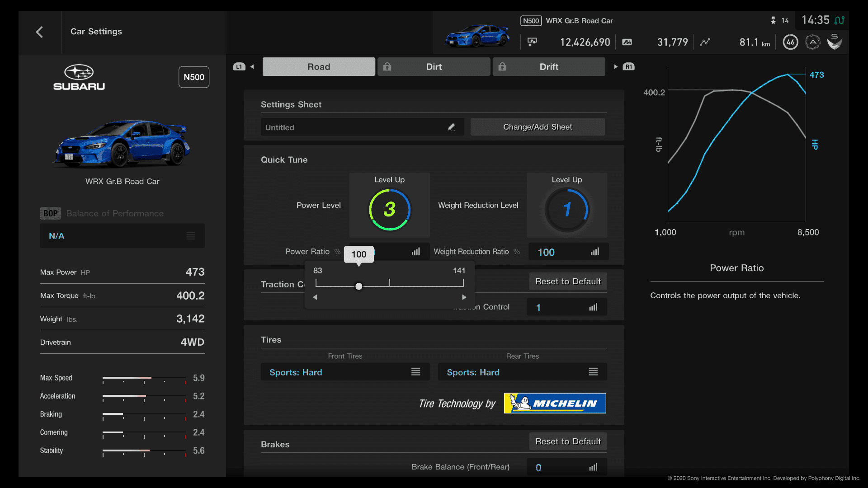The width and height of the screenshot is (868, 488).
Task: Click the L1 shoulder button icon
Action: coord(239,66)
